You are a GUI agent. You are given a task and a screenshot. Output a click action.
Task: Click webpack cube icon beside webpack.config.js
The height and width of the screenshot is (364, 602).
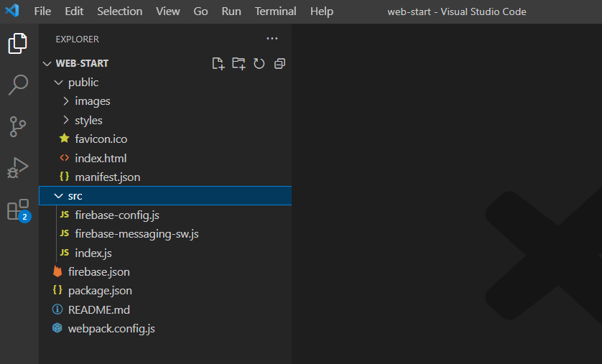tap(57, 328)
